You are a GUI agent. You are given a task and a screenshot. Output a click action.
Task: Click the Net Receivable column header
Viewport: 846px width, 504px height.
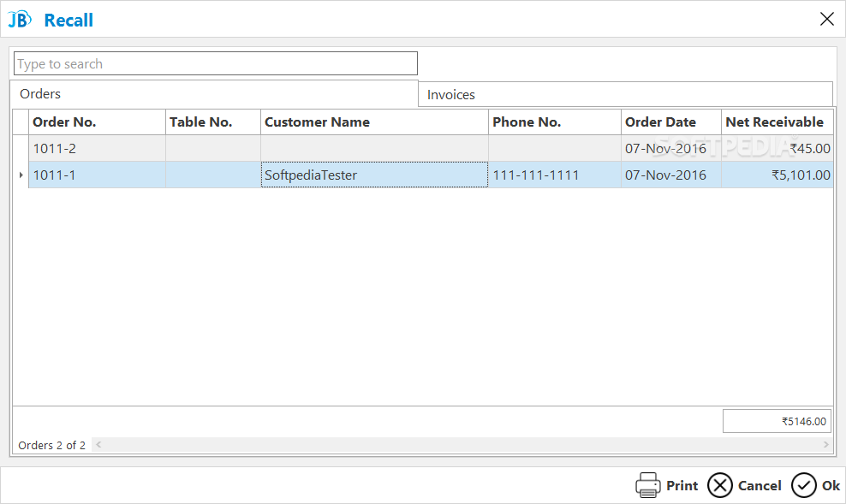click(776, 122)
